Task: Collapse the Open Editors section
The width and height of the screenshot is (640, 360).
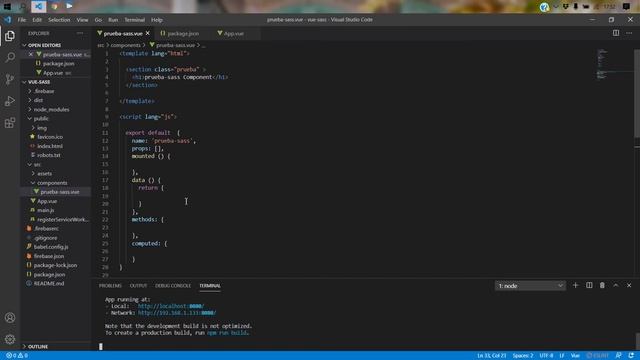Action: pyautogui.click(x=44, y=45)
